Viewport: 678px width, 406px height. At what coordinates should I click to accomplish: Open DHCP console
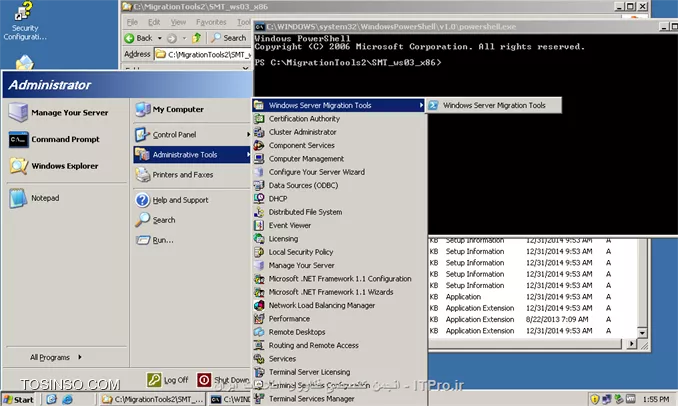pyautogui.click(x=278, y=198)
